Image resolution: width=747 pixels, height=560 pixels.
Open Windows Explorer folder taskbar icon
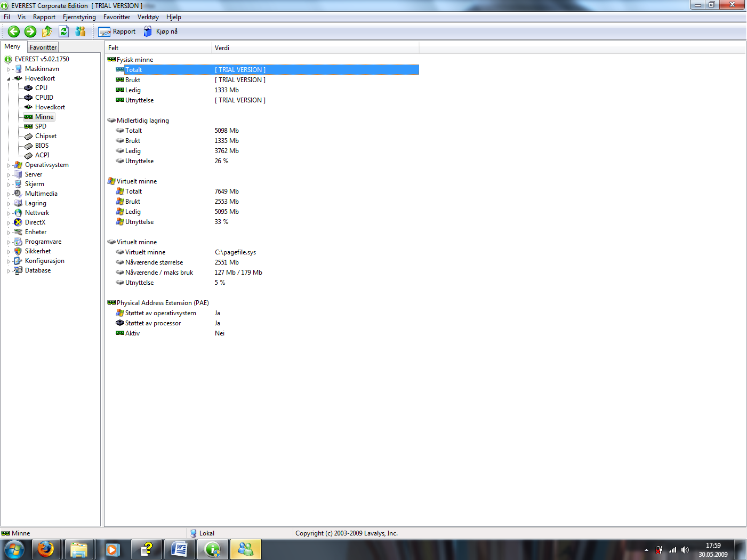pyautogui.click(x=79, y=549)
